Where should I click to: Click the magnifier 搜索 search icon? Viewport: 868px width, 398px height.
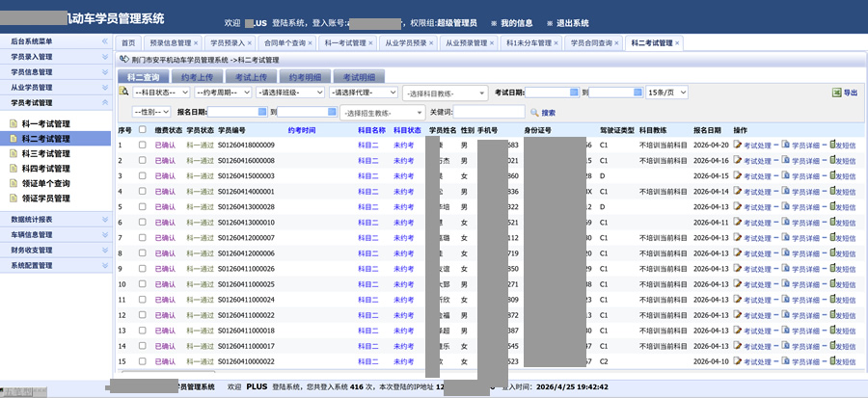tap(533, 112)
